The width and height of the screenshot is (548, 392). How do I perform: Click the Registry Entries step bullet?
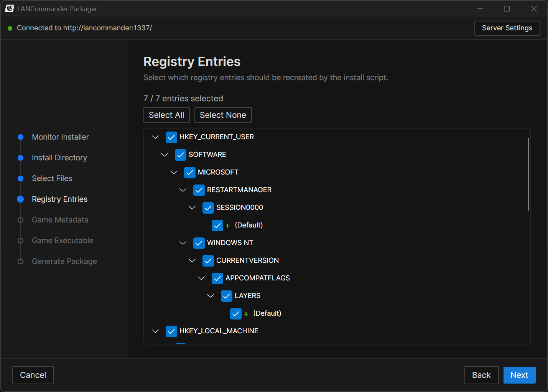click(21, 199)
